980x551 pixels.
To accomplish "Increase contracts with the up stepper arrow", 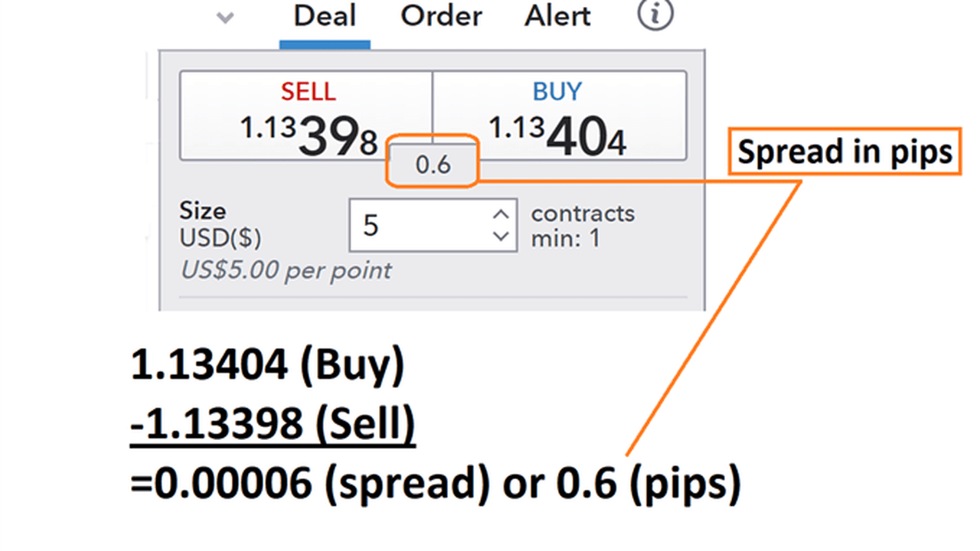I will tap(501, 214).
